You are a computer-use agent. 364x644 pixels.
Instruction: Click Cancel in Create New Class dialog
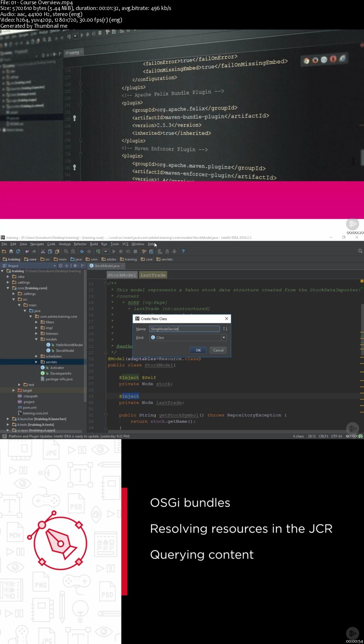pos(218,350)
